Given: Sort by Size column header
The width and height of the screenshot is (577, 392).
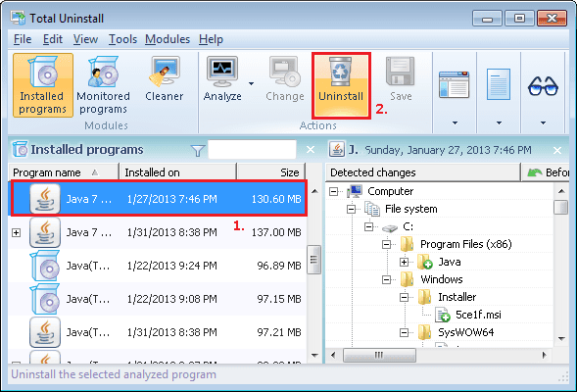Looking at the screenshot, I should (270, 172).
